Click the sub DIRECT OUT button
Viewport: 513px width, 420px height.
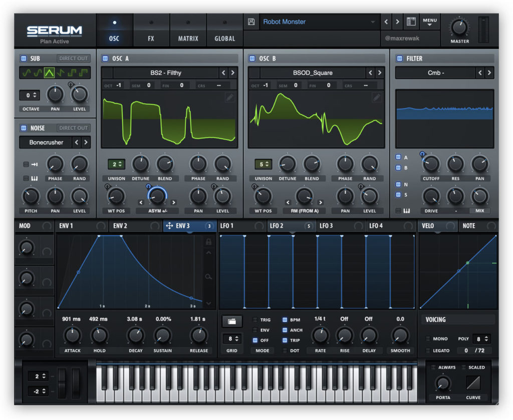click(x=74, y=59)
